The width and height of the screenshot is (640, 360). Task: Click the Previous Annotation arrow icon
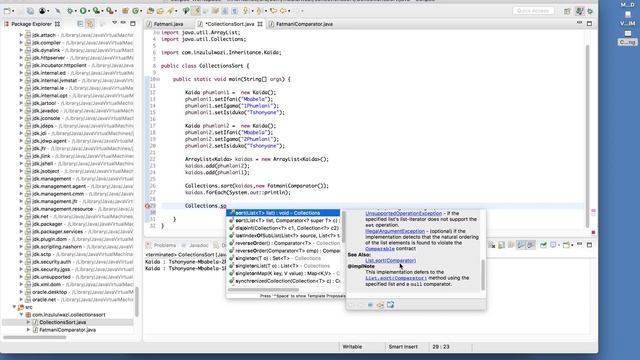click(x=259, y=11)
